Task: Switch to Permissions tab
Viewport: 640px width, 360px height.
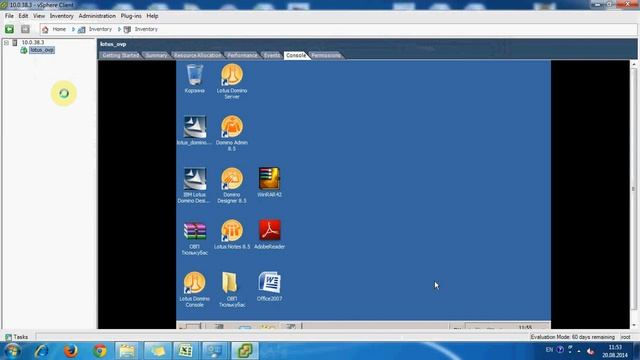Action: 326,56
